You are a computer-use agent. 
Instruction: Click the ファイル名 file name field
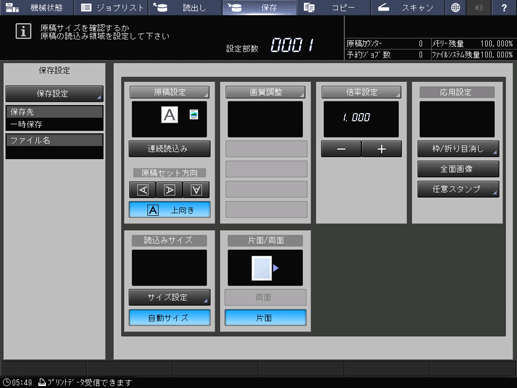pyautogui.click(x=54, y=146)
